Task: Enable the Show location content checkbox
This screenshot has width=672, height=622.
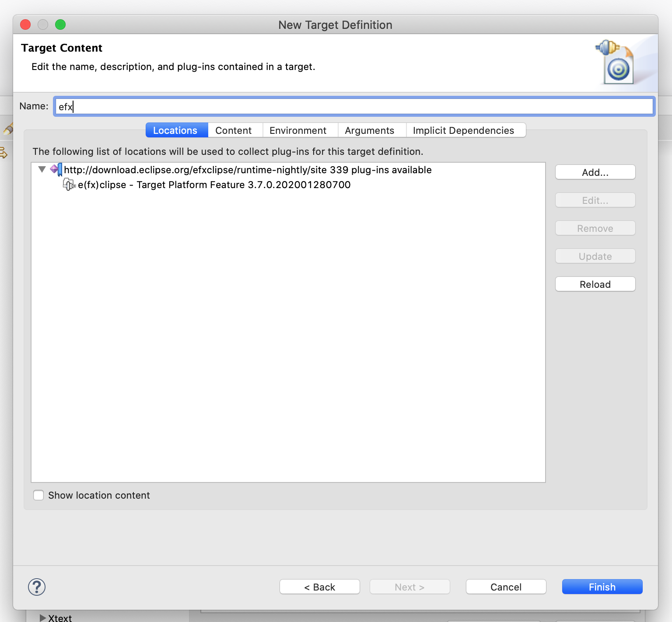Action: coord(38,495)
